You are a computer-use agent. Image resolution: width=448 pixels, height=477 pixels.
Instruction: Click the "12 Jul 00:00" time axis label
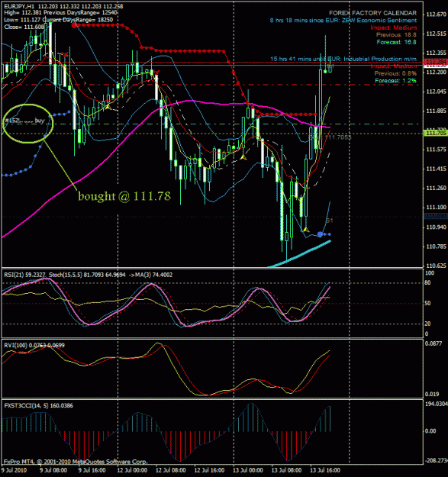click(x=132, y=470)
